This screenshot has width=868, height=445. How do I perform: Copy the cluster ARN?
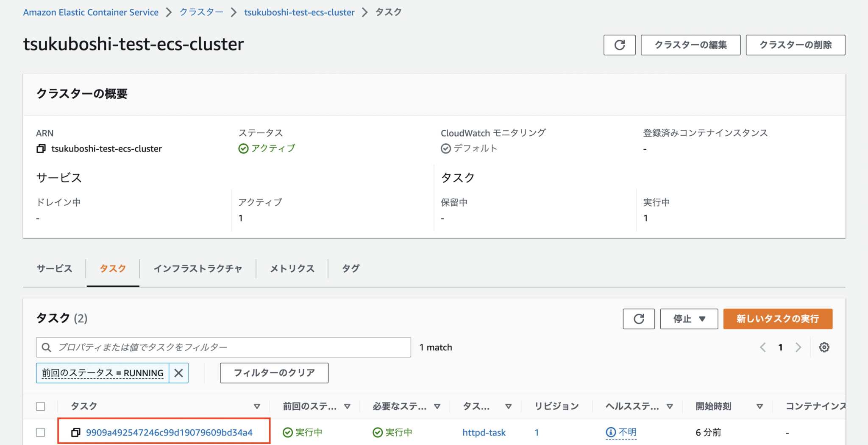pos(40,148)
